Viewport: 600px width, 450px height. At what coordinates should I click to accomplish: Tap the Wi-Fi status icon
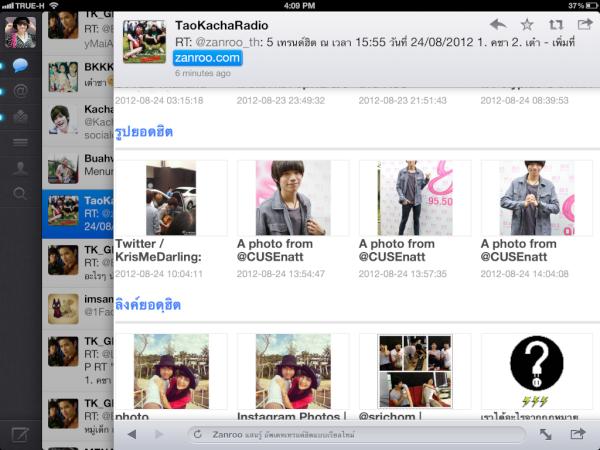[x=54, y=5]
